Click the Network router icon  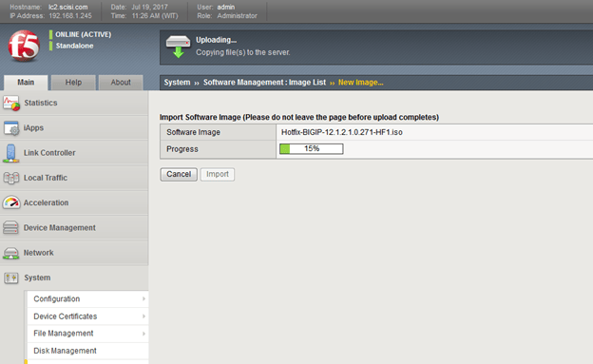pos(10,253)
